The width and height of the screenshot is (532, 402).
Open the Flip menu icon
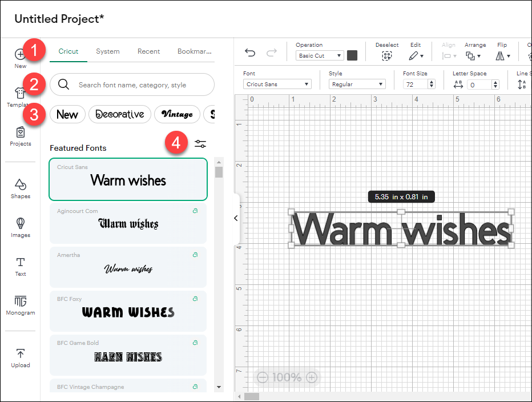503,56
